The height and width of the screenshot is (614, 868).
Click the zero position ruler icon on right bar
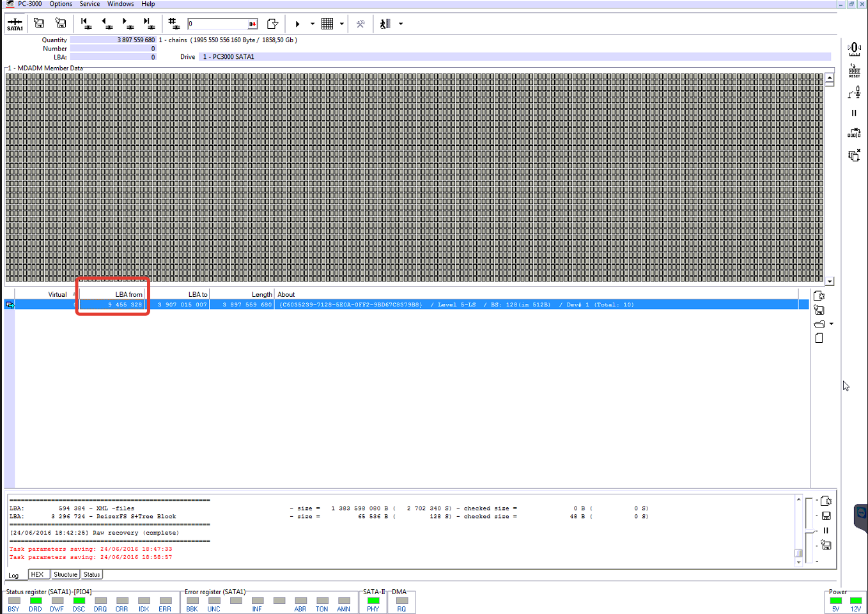854,49
